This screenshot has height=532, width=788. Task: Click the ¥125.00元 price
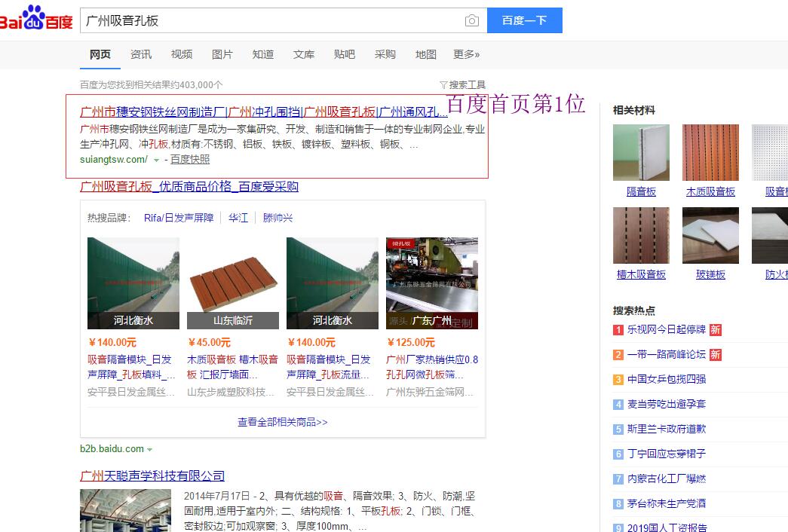click(x=410, y=343)
